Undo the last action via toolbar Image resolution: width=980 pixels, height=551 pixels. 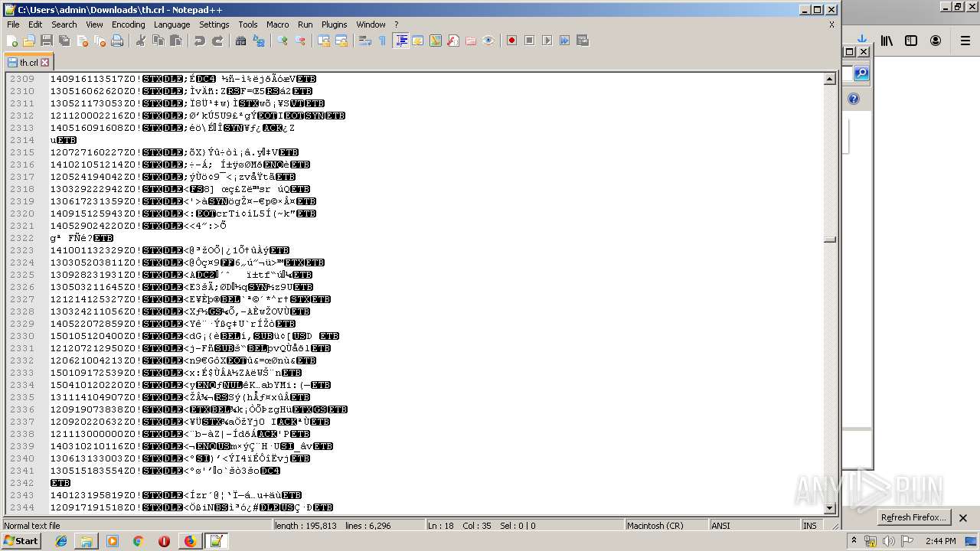[200, 41]
